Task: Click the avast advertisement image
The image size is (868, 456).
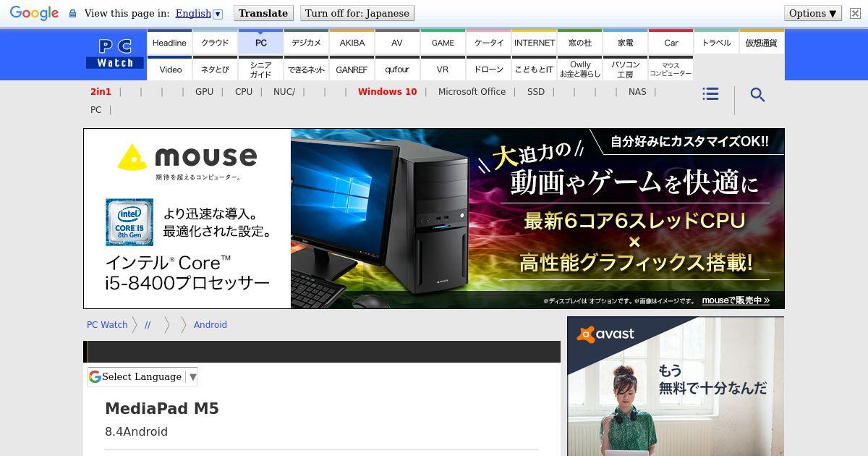Action: [676, 387]
